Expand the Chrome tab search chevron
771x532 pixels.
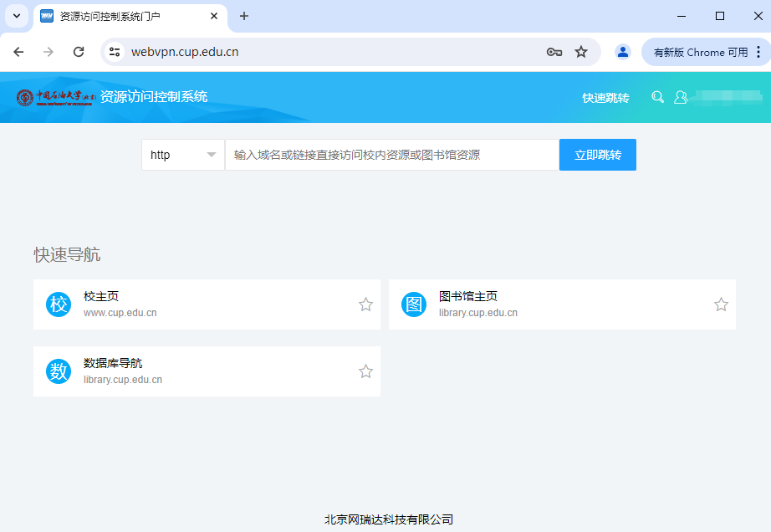16,16
